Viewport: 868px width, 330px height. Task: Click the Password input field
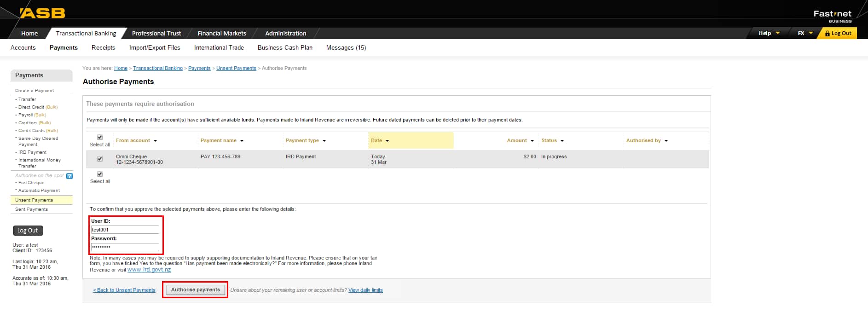click(125, 247)
